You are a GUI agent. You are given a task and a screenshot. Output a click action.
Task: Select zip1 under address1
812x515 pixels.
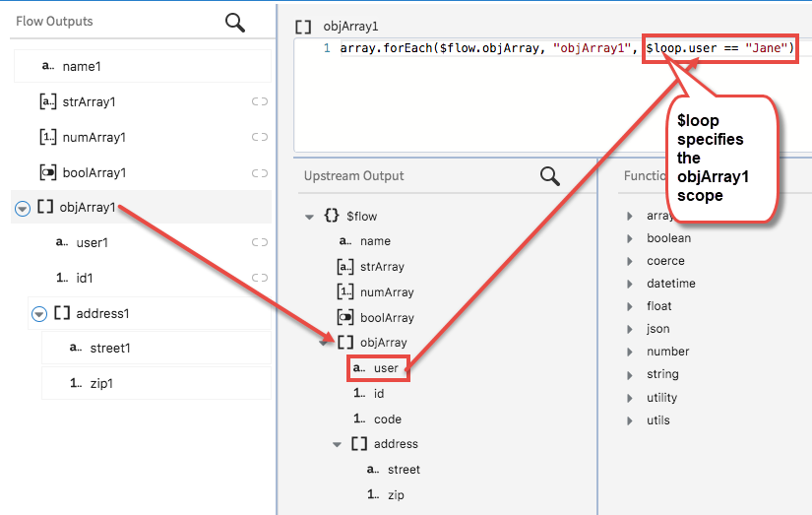(156, 383)
